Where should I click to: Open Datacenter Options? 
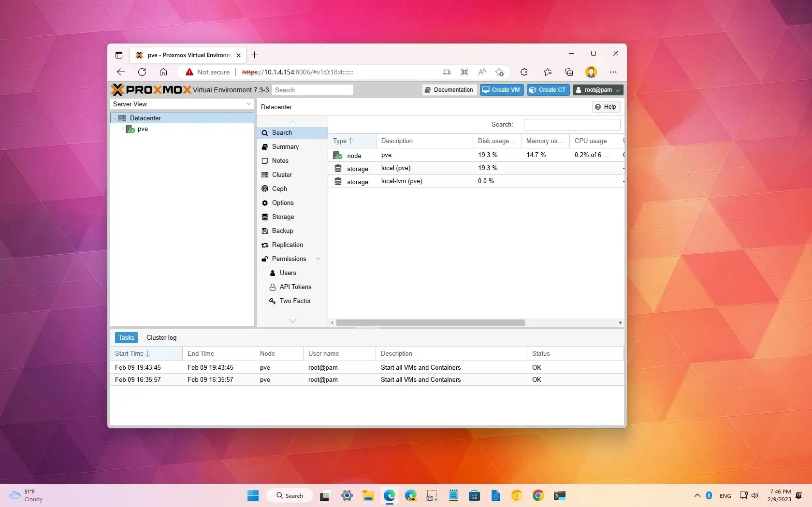(283, 203)
